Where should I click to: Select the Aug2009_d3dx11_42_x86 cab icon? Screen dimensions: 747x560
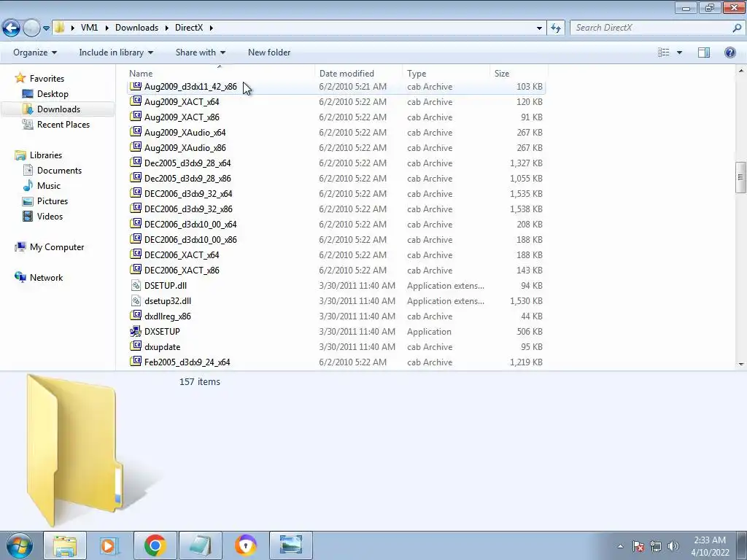pyautogui.click(x=136, y=86)
